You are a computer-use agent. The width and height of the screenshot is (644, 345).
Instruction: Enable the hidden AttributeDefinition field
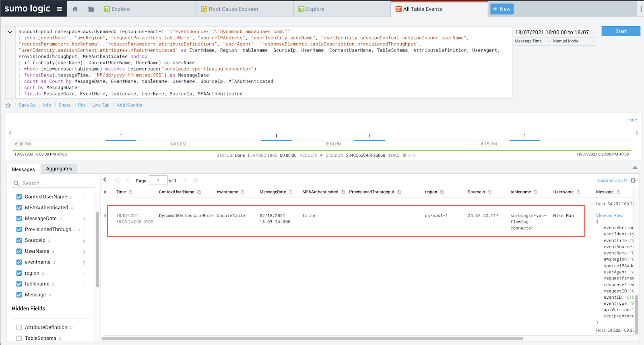pos(19,328)
